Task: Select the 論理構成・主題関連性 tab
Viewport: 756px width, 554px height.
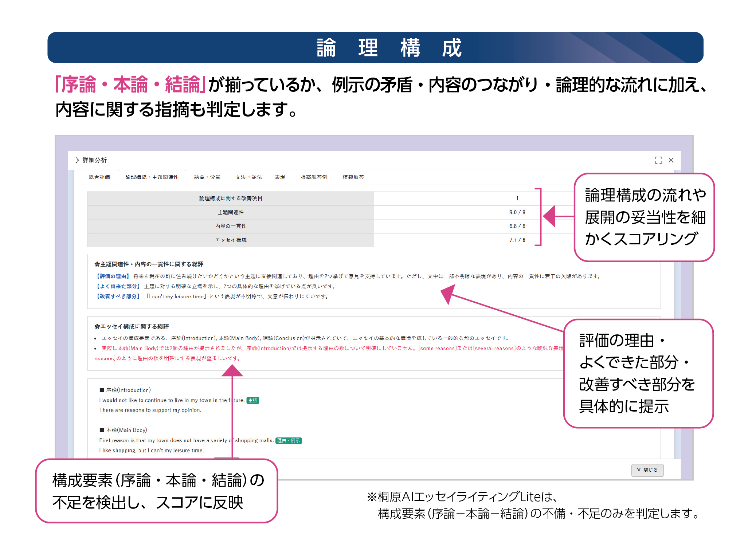Action: 152,177
